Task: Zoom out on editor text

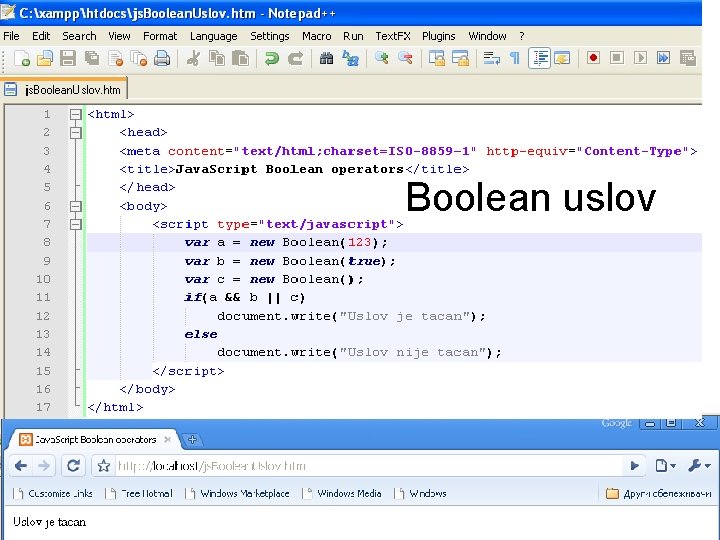Action: point(405,58)
